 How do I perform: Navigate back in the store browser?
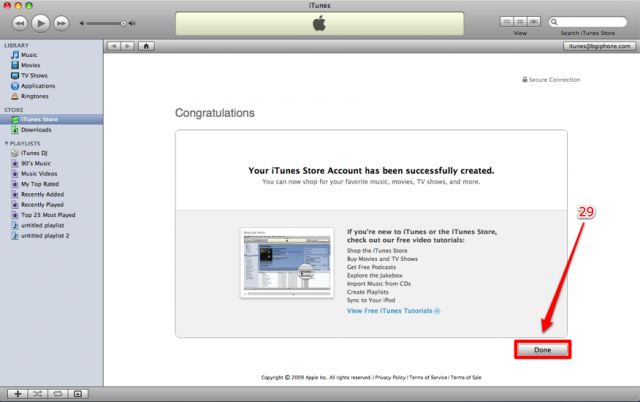pos(114,46)
